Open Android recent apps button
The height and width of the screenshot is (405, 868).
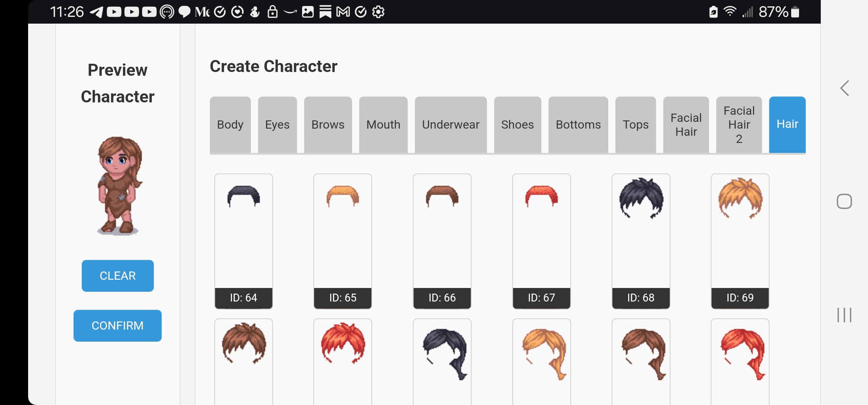coord(844,315)
